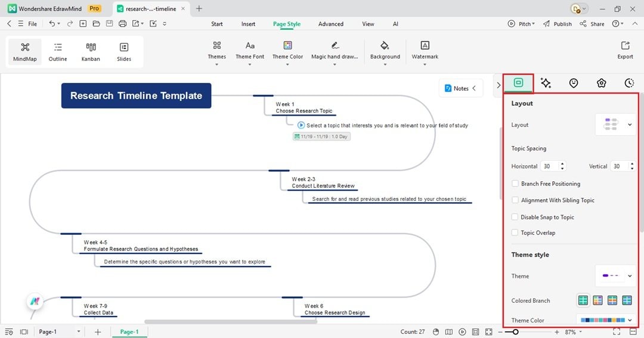This screenshot has width=644, height=338.
Task: Open the task clock panel tab
Action: point(629,83)
